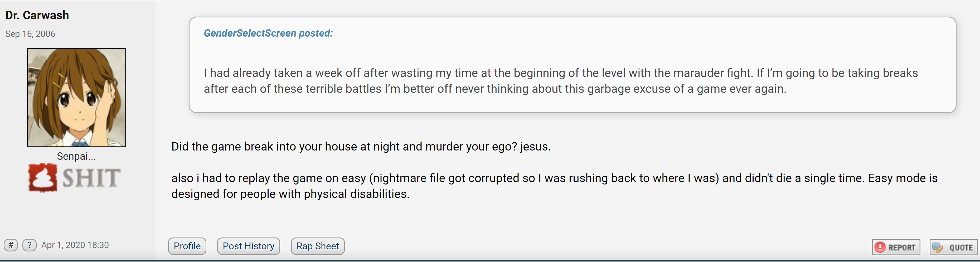Open the Rap Sheet

pos(318,246)
